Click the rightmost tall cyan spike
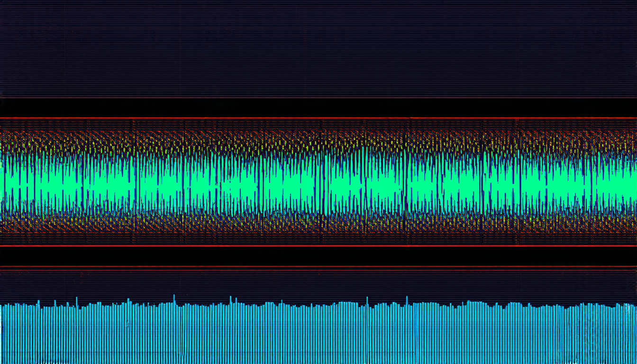 coord(406,300)
